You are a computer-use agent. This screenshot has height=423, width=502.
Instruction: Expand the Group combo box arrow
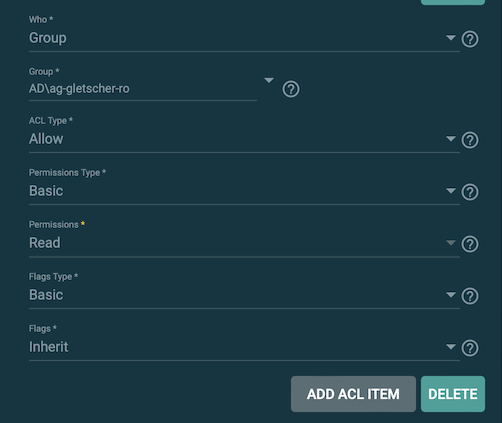269,80
